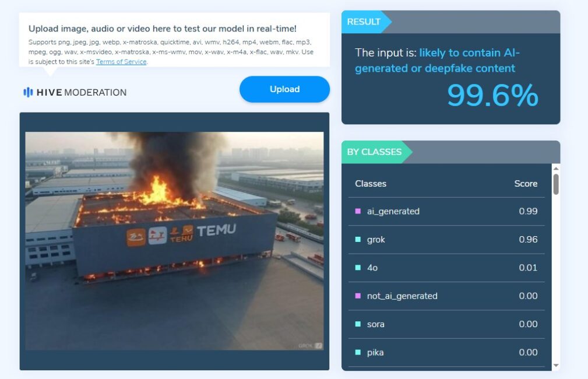The image size is (588, 379).
Task: Click the classes list scrollbar thumb
Action: point(556,184)
